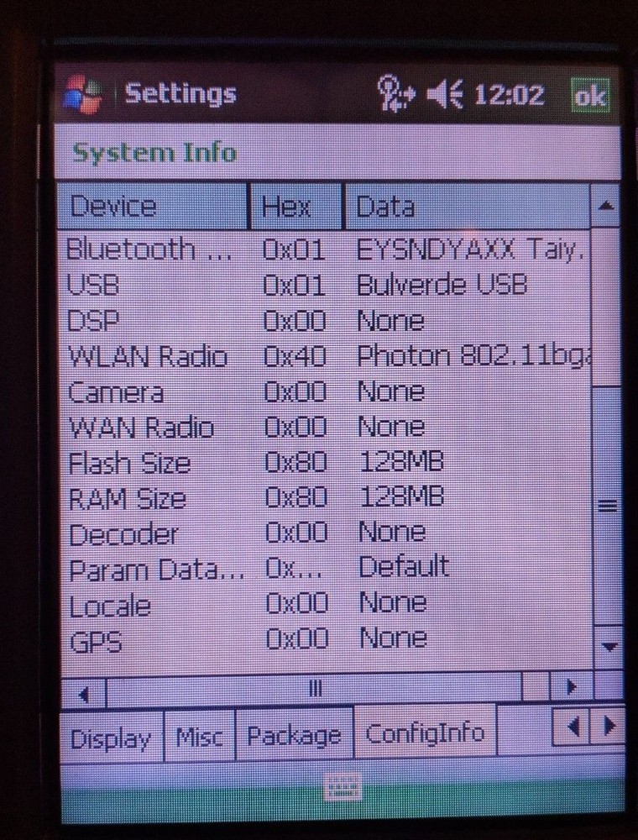Sort by the Hex column header
This screenshot has height=840, width=638.
(x=296, y=207)
